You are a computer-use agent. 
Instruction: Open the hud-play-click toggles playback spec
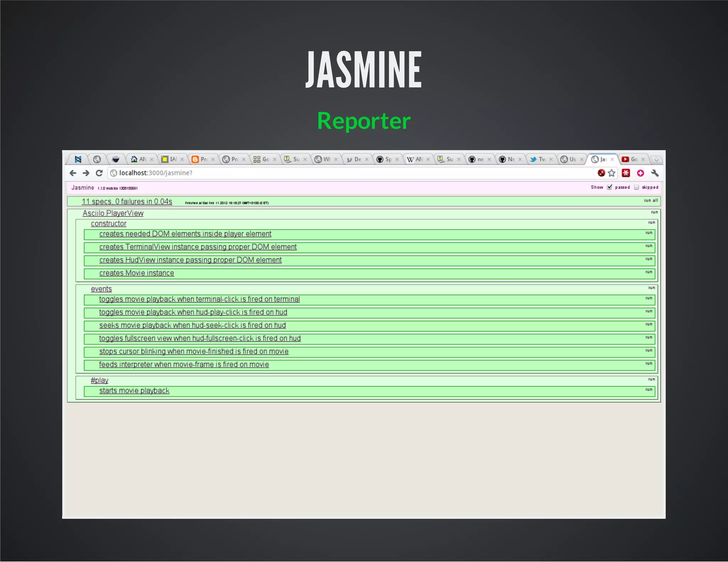193,312
